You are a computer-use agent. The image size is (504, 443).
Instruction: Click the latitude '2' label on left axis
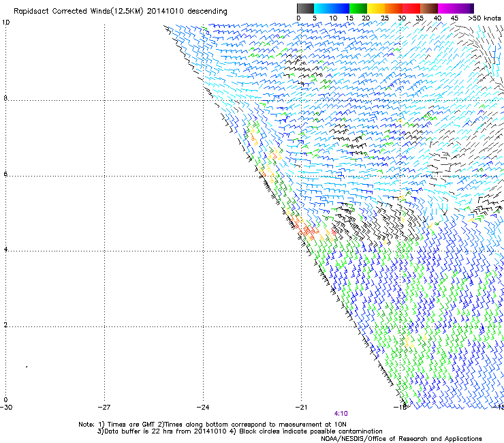click(5, 325)
